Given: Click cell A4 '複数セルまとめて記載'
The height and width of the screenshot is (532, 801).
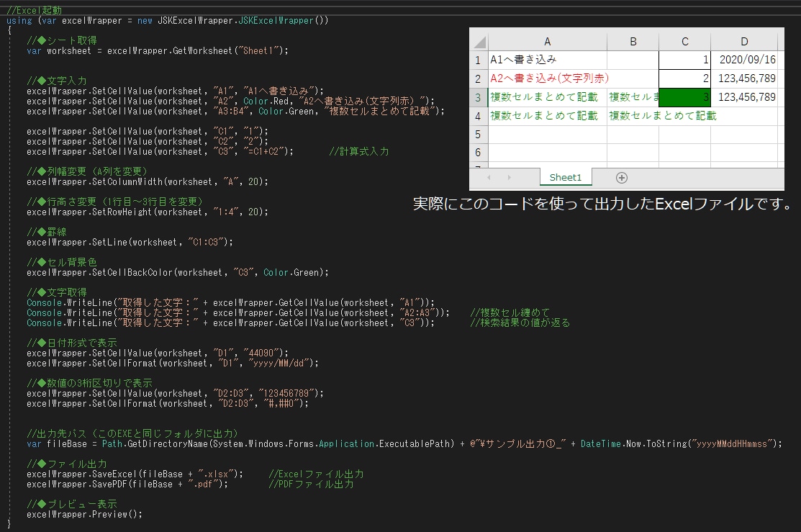Looking at the screenshot, I should (x=547, y=116).
